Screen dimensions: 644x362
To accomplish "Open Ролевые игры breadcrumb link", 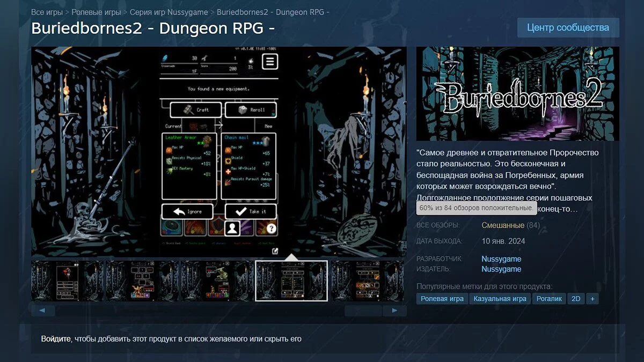I will pyautogui.click(x=96, y=12).
